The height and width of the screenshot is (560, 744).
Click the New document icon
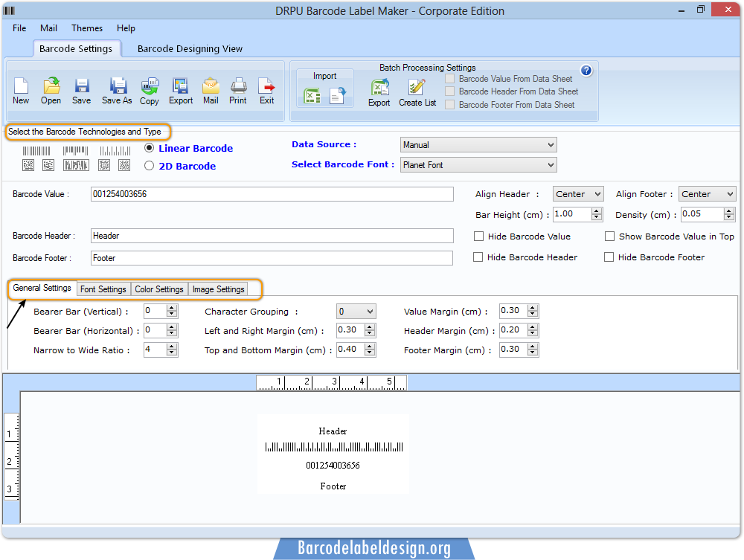point(21,86)
